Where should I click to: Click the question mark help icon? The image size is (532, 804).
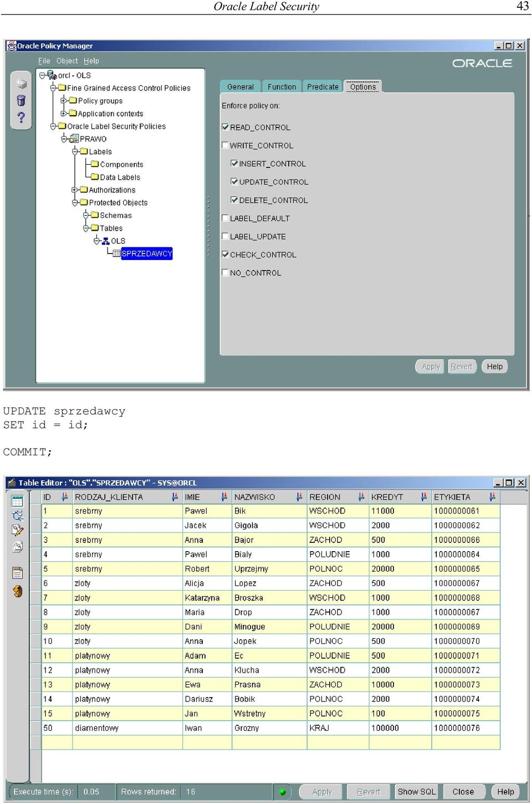pyautogui.click(x=21, y=118)
